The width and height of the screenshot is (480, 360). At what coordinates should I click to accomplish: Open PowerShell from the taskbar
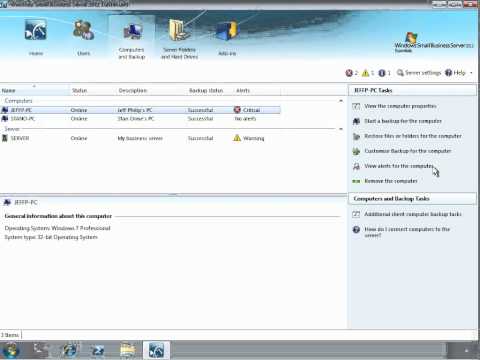point(98,350)
